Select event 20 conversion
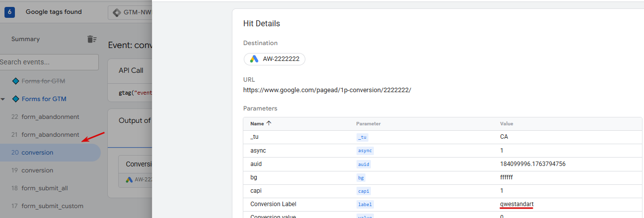Image resolution: width=644 pixels, height=218 pixels. click(x=37, y=152)
